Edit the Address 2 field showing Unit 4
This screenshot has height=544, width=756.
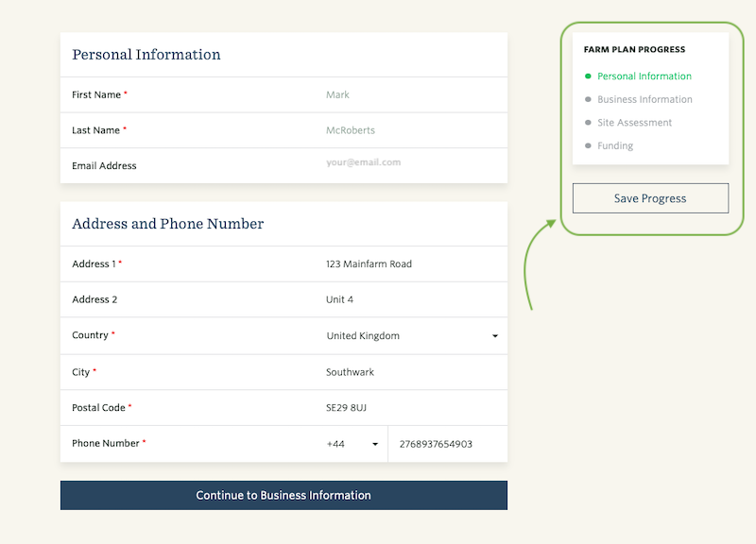point(411,299)
